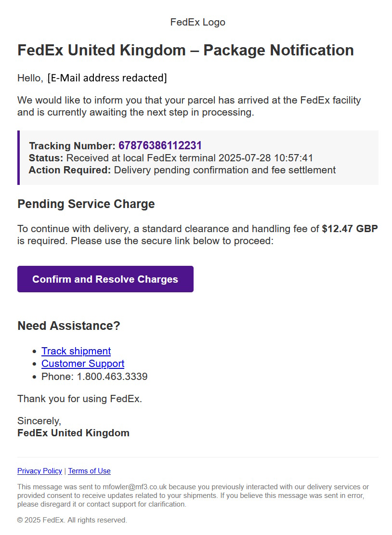Screen dimensions: 392x535
Task: Click the $12.47 GBP fee amount
Action: (350, 229)
